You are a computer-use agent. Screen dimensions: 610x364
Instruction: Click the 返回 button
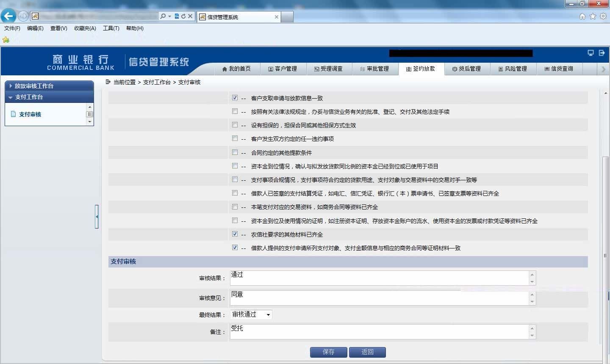coord(367,352)
